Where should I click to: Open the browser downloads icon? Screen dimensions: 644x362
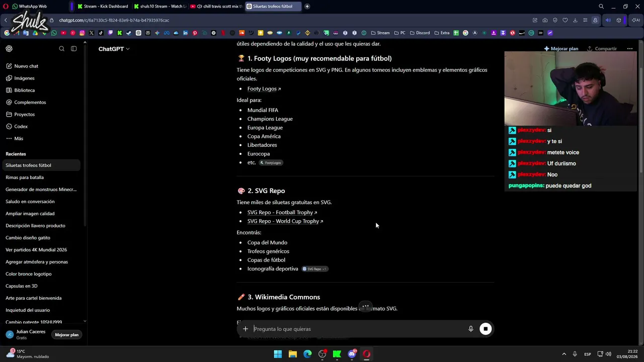click(x=575, y=20)
